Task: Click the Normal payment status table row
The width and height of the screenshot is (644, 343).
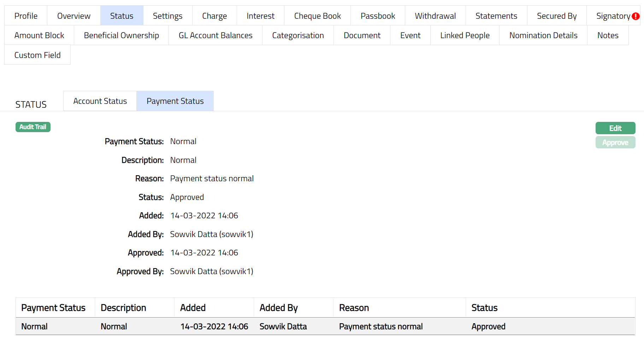Action: point(325,326)
